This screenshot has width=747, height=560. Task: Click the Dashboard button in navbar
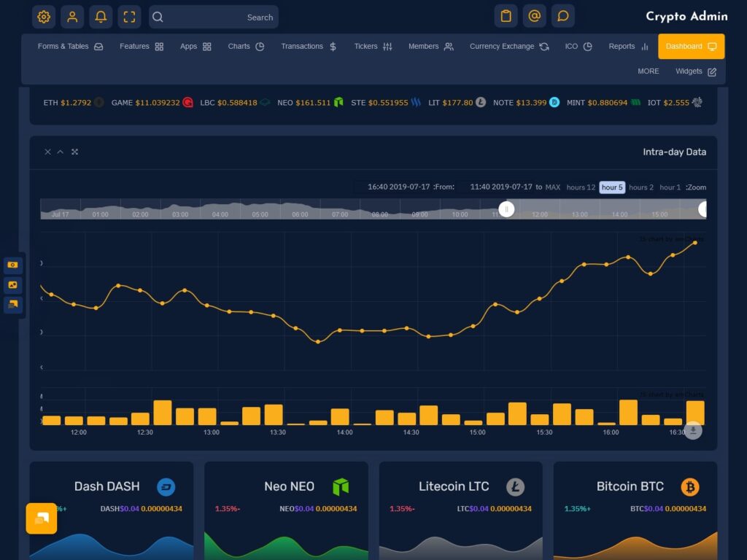tap(684, 45)
